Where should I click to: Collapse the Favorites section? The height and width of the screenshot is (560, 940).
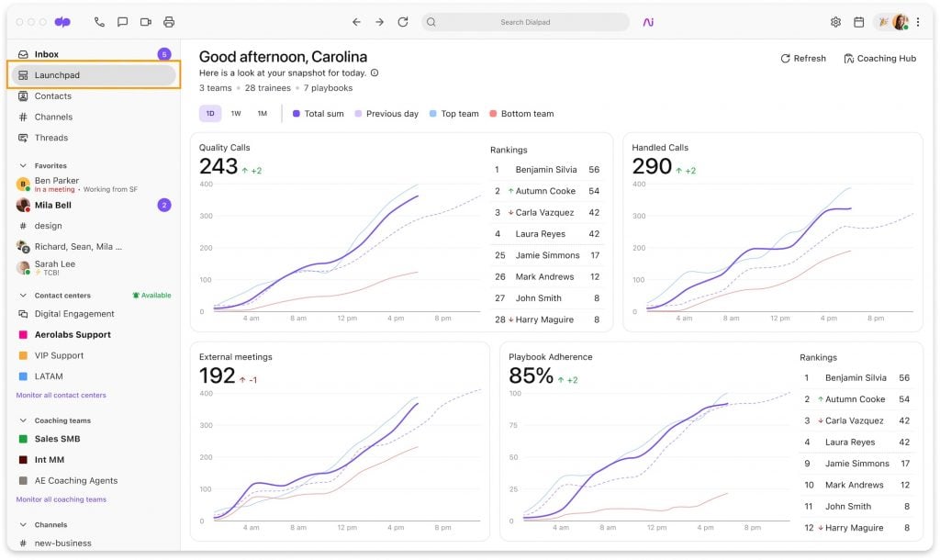pyautogui.click(x=23, y=166)
